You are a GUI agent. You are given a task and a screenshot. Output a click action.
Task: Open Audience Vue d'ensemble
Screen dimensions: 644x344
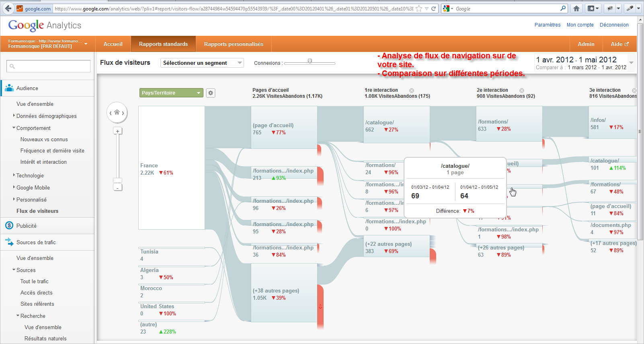click(35, 104)
